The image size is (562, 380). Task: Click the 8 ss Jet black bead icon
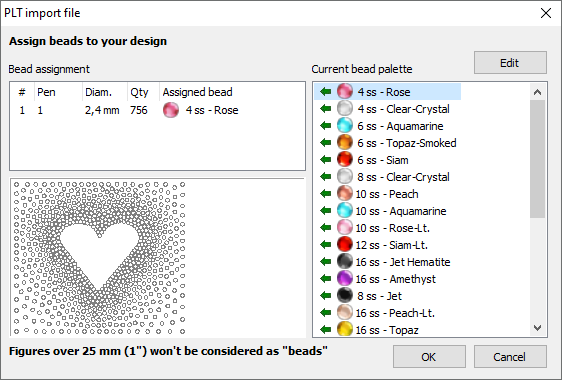coord(345,295)
